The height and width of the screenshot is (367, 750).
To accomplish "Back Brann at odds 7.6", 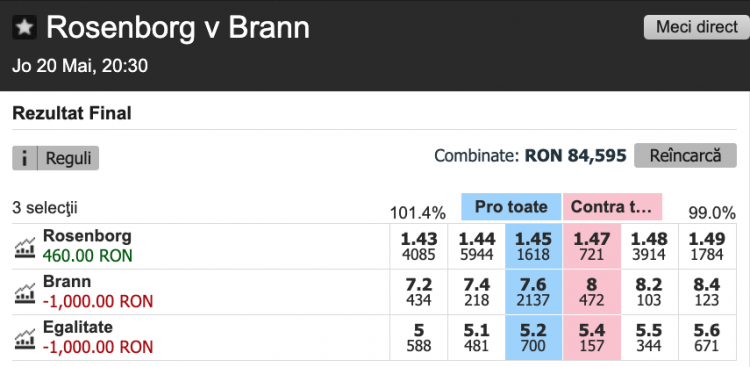I will point(534,292).
